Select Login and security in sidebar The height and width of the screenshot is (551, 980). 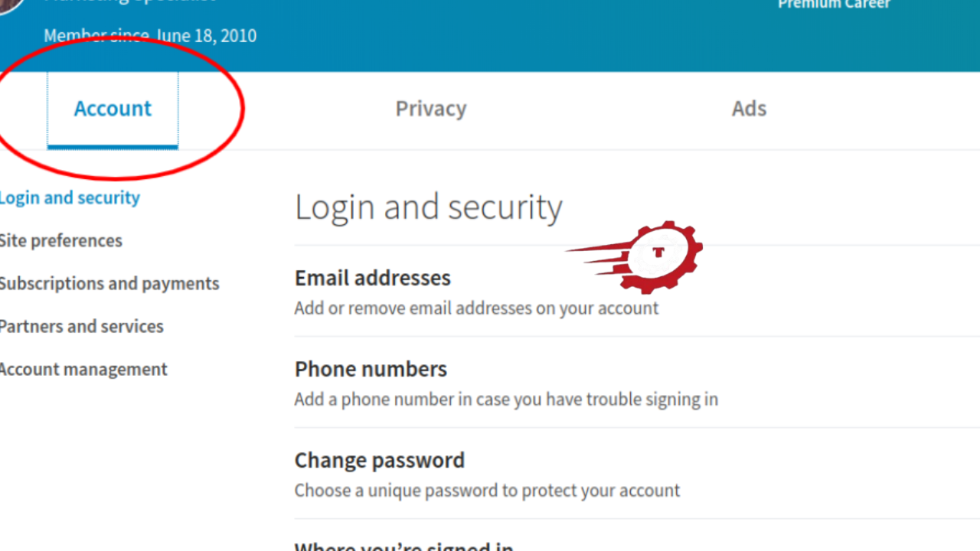[x=70, y=197]
